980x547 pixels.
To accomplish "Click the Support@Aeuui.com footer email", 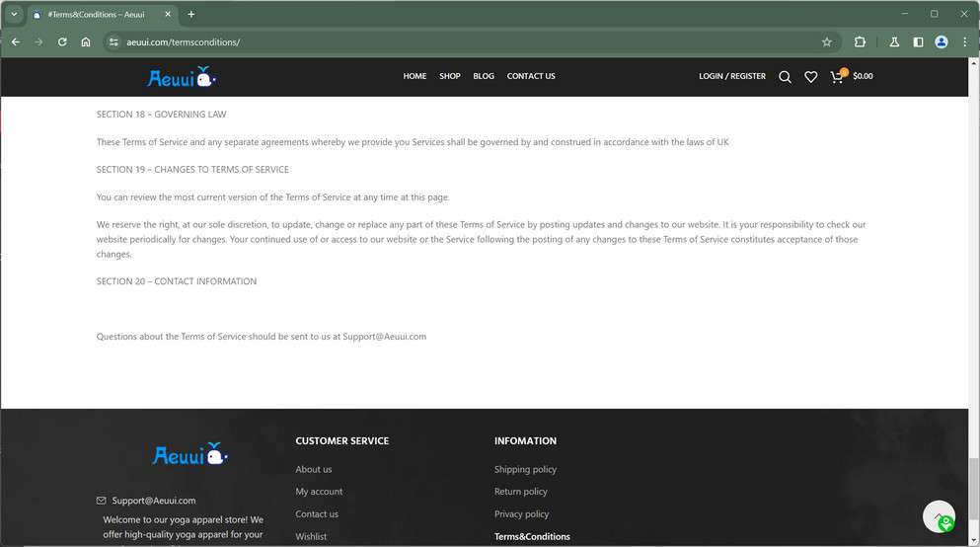I will click(154, 501).
